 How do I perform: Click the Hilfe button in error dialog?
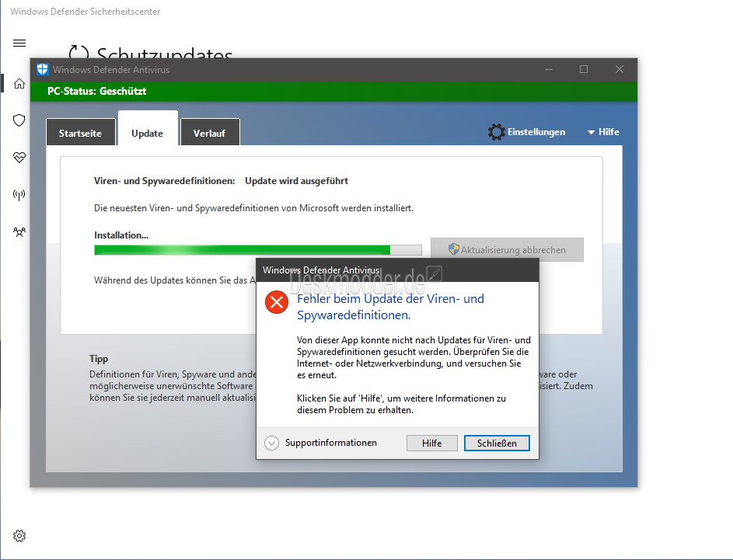432,443
